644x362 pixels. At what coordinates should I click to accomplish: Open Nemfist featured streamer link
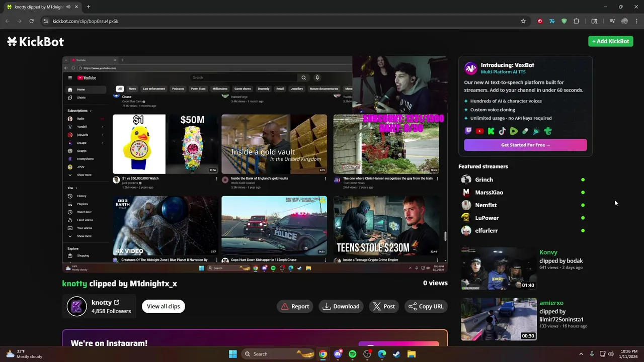click(x=486, y=205)
